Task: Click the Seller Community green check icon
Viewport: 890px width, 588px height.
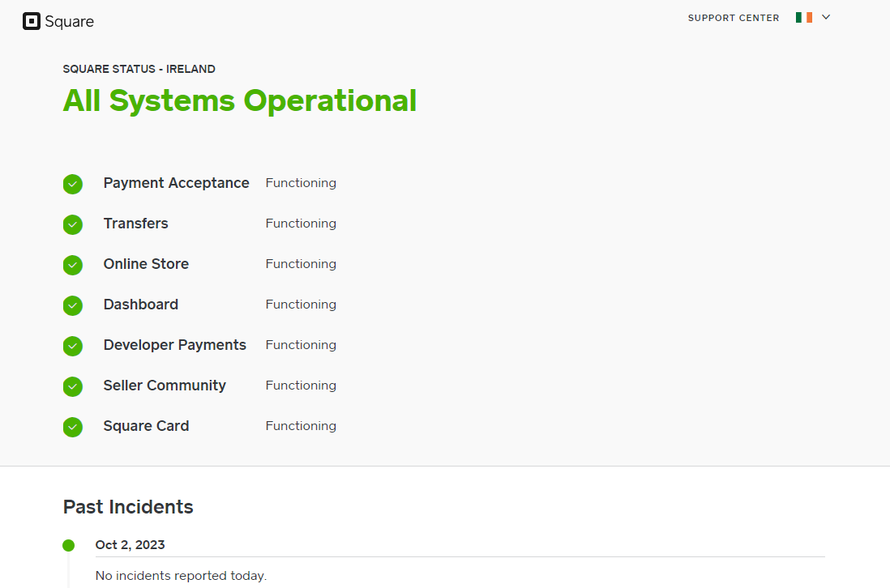Action: [x=73, y=386]
